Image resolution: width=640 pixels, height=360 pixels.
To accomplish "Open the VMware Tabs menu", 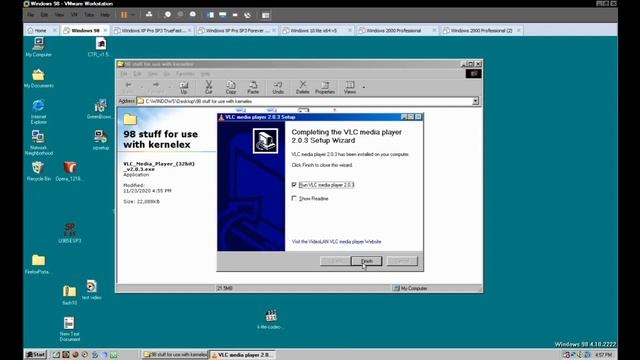I will point(89,15).
